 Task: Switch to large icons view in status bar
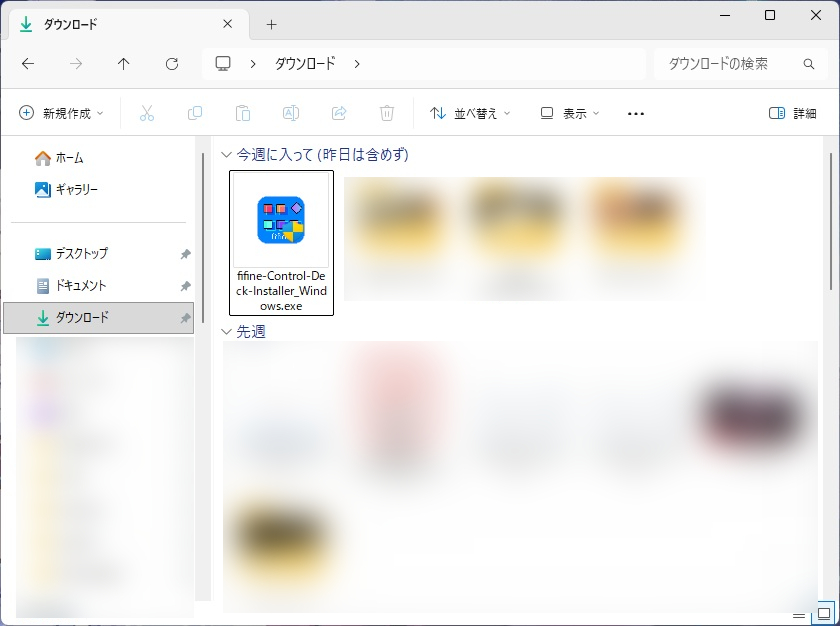coord(823,613)
